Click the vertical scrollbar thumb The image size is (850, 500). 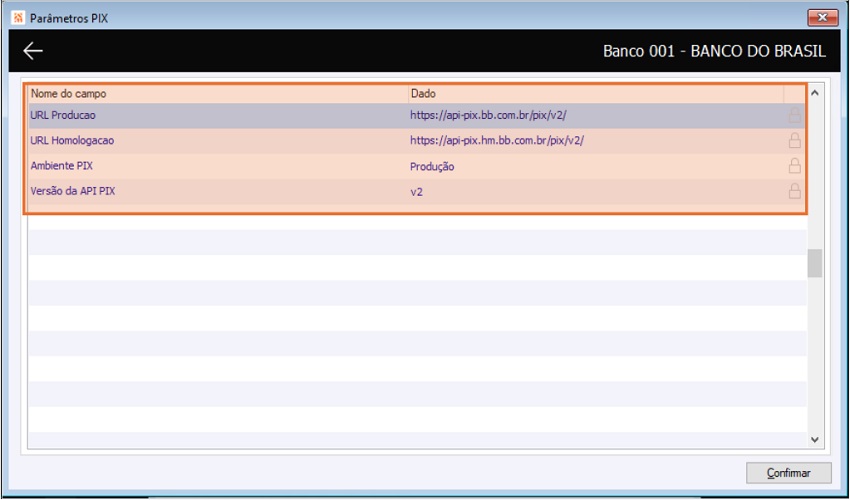point(814,263)
